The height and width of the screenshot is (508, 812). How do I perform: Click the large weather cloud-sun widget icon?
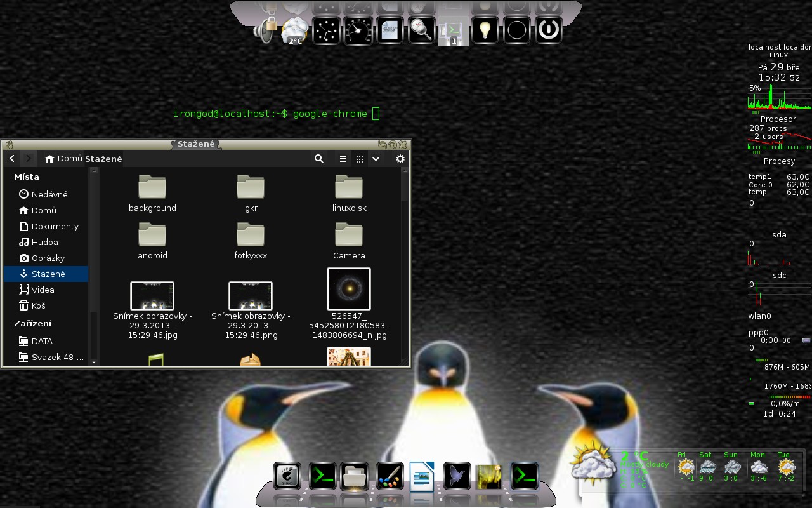pyautogui.click(x=592, y=464)
